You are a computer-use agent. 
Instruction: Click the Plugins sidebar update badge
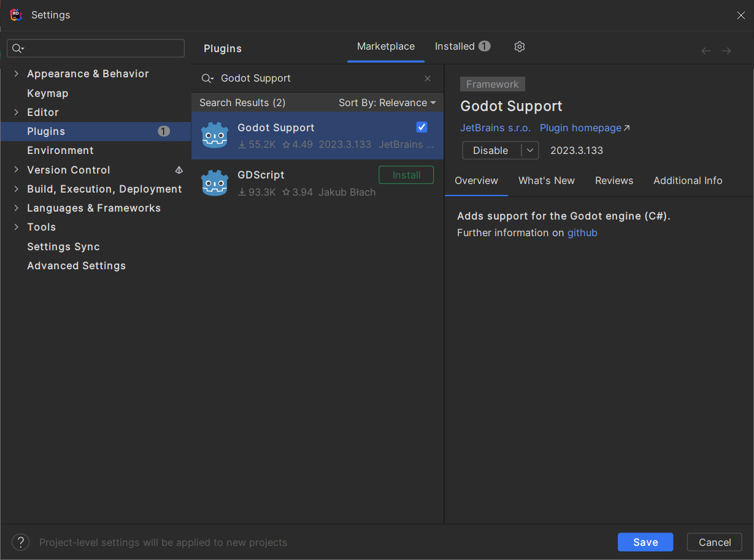(164, 131)
